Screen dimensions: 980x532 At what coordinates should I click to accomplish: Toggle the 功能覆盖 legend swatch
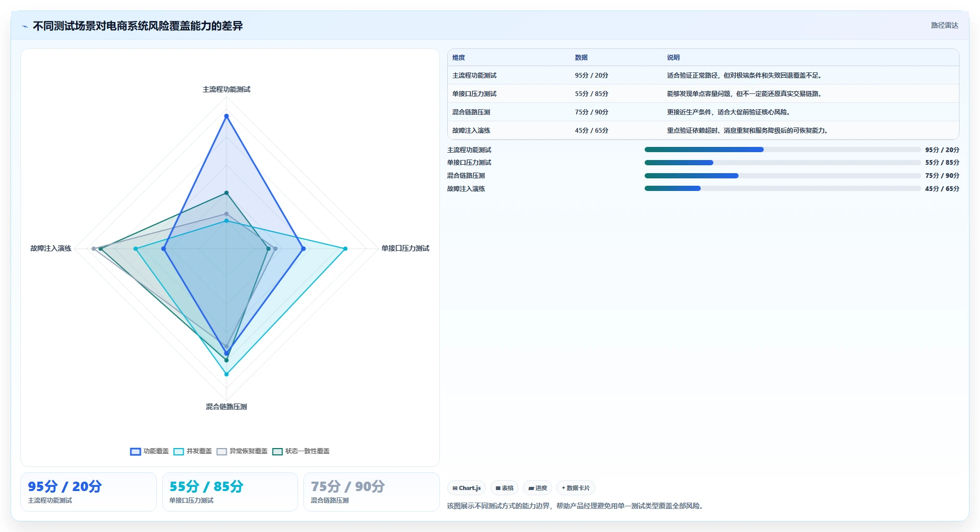coord(135,451)
